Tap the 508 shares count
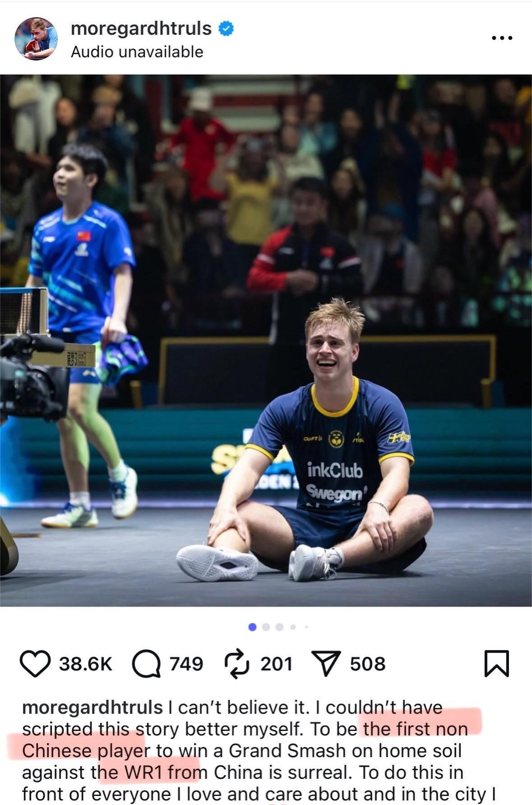This screenshot has height=805, width=532. [x=368, y=664]
